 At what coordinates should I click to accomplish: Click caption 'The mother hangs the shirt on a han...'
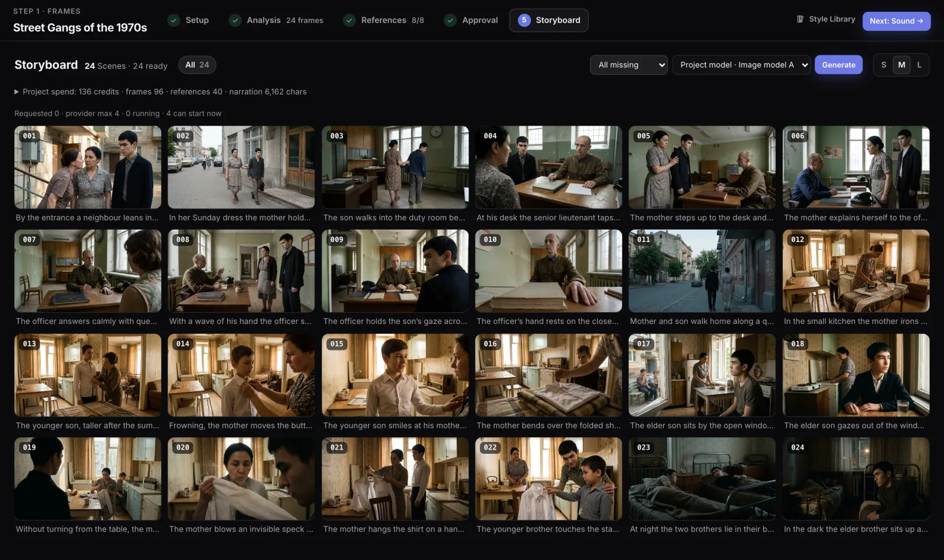click(x=394, y=529)
